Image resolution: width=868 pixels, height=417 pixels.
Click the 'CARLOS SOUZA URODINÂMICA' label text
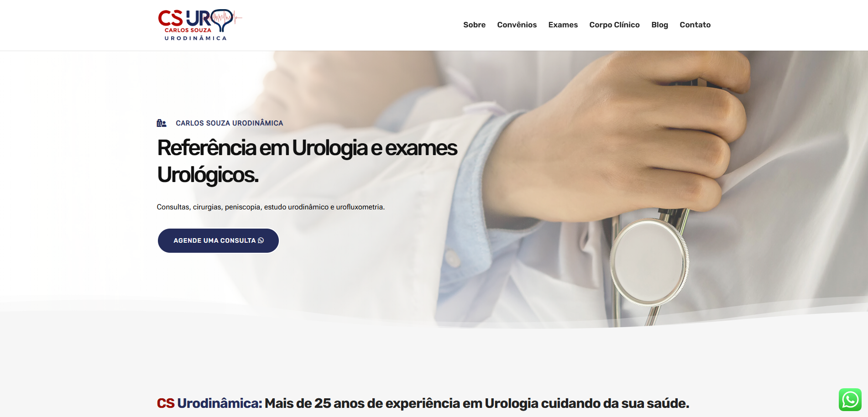[x=229, y=123]
